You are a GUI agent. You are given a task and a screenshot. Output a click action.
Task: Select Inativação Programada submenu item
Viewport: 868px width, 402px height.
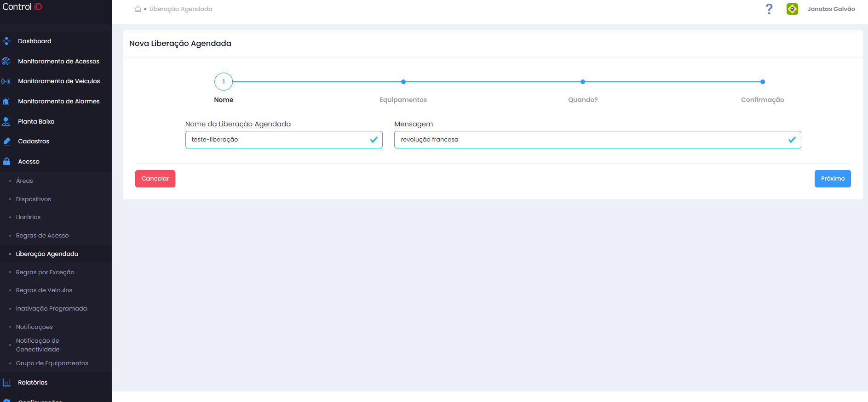tap(51, 309)
